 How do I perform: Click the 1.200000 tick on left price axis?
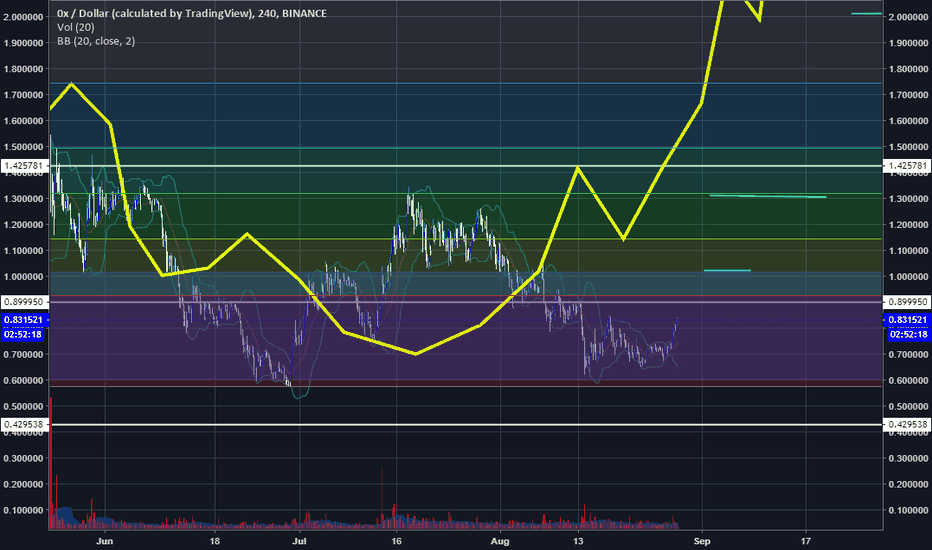tap(23, 225)
